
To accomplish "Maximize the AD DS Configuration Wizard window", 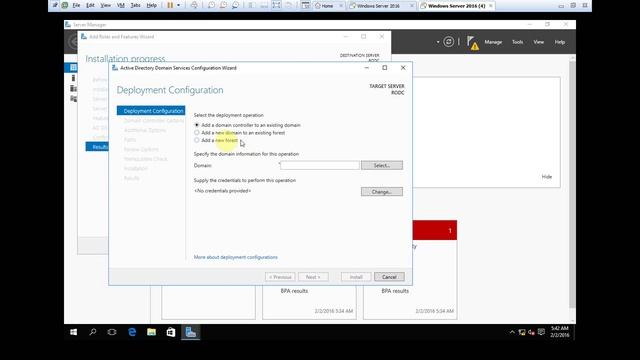I will point(384,68).
